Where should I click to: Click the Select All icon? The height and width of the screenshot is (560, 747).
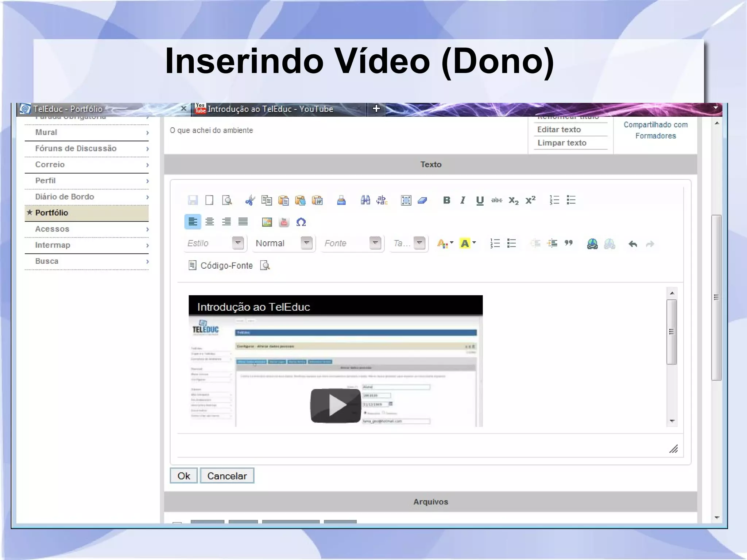(x=406, y=200)
